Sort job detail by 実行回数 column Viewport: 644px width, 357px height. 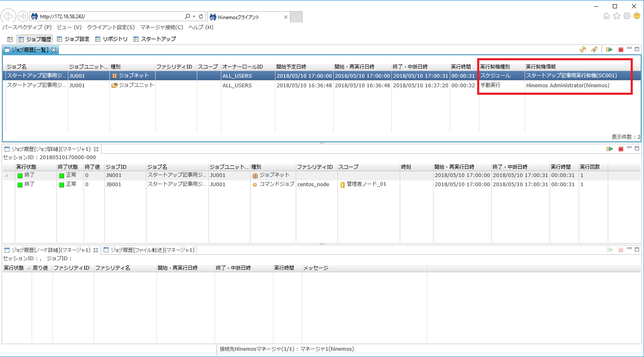[x=593, y=167]
